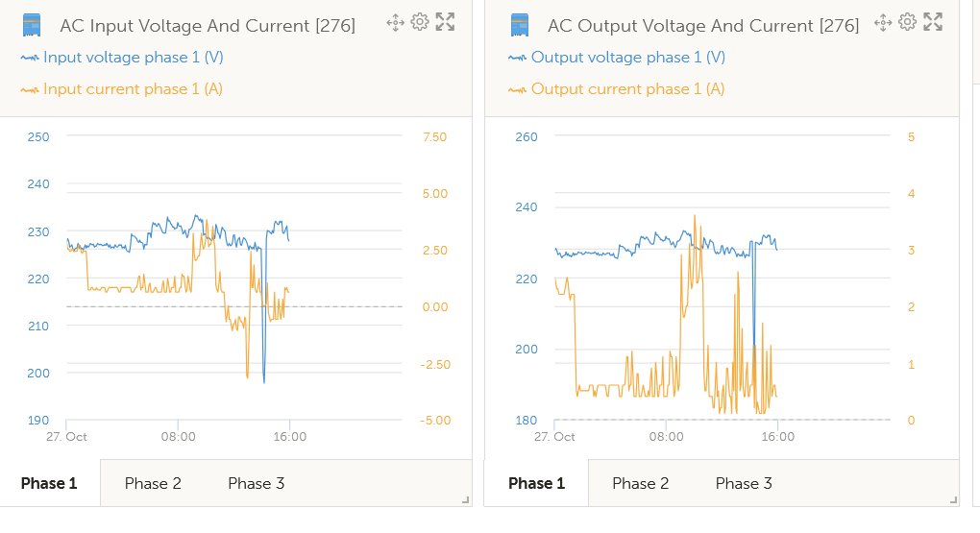This screenshot has width=980, height=533.
Task: Click move icon on AC Output widget
Action: (x=883, y=22)
